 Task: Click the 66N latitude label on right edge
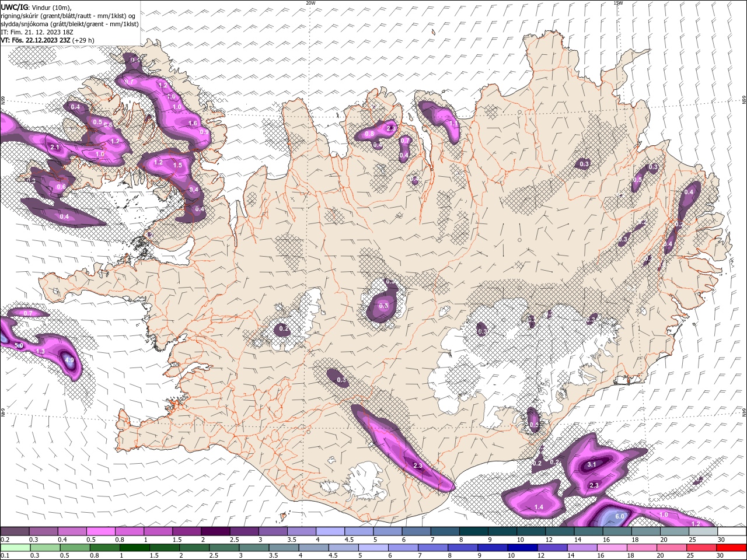[744, 100]
